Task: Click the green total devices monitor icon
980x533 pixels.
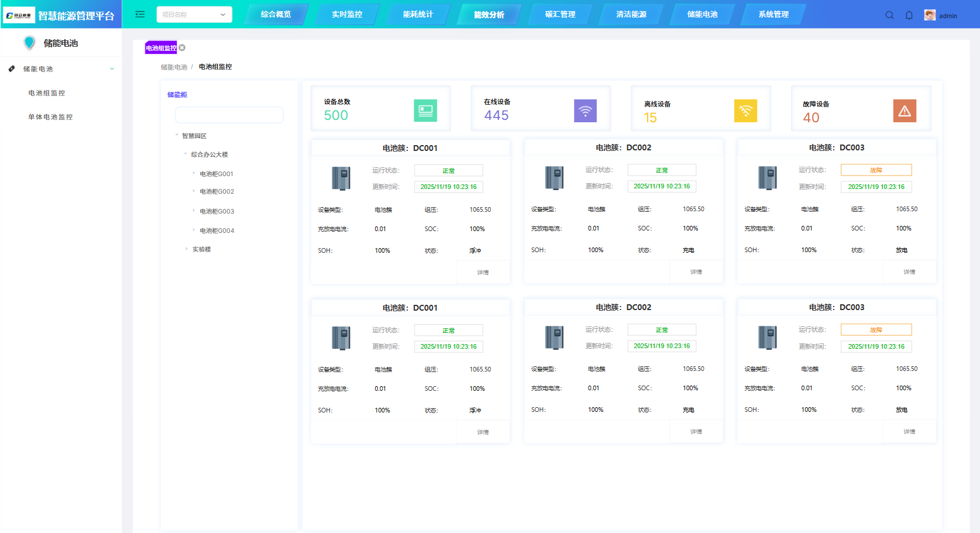Action: pos(425,111)
